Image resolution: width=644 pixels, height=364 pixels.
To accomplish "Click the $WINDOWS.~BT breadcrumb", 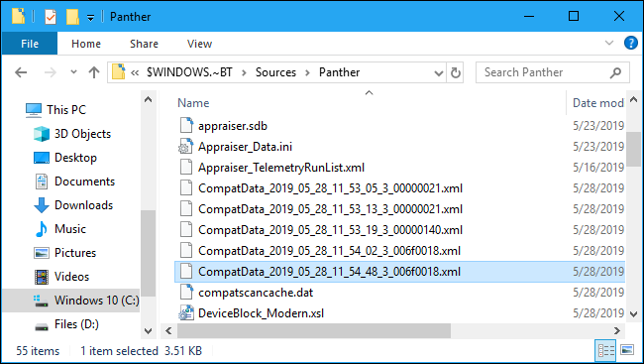I will point(189,72).
